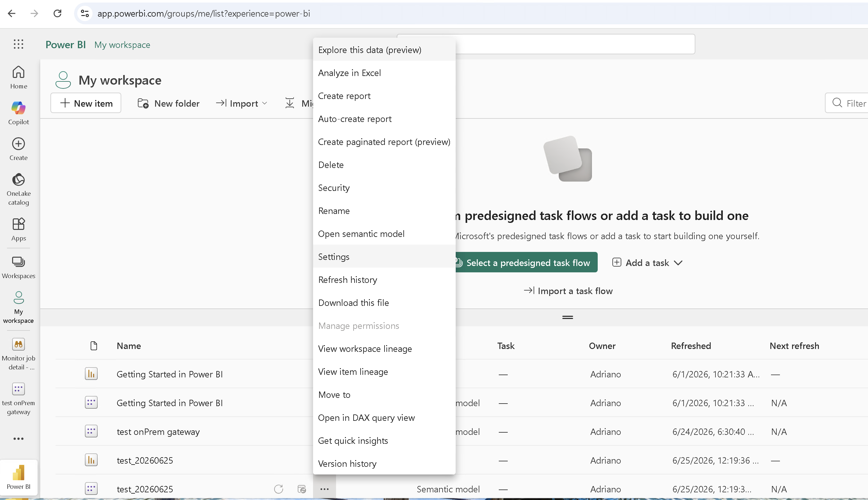868x500 pixels.
Task: Click the task flow pane resize handle
Action: pos(568,317)
